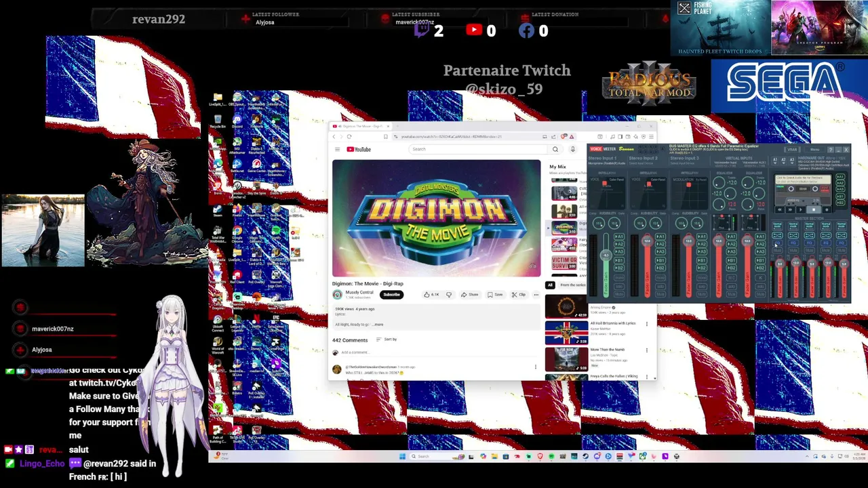Open the Windows Start button
The image size is (868, 488).
(402, 456)
